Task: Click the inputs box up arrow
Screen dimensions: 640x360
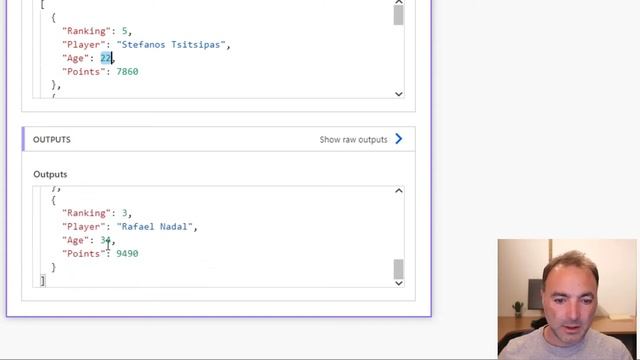Action: (x=399, y=2)
